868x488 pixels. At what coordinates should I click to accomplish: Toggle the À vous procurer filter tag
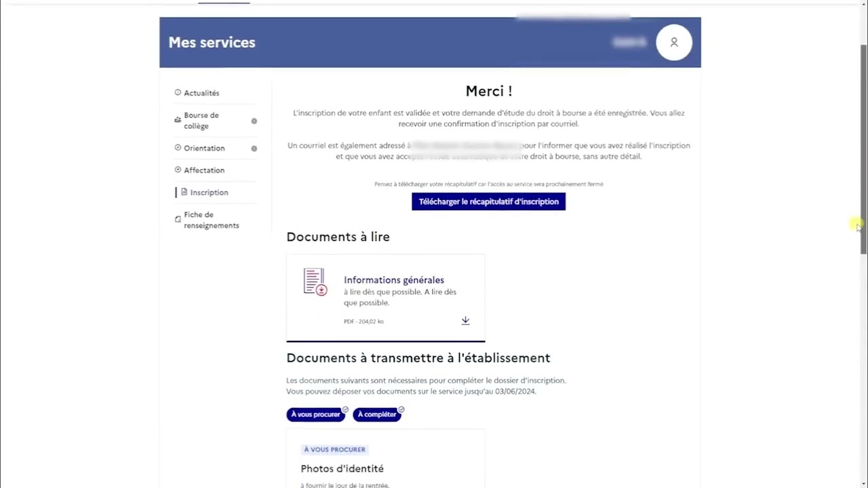(315, 414)
